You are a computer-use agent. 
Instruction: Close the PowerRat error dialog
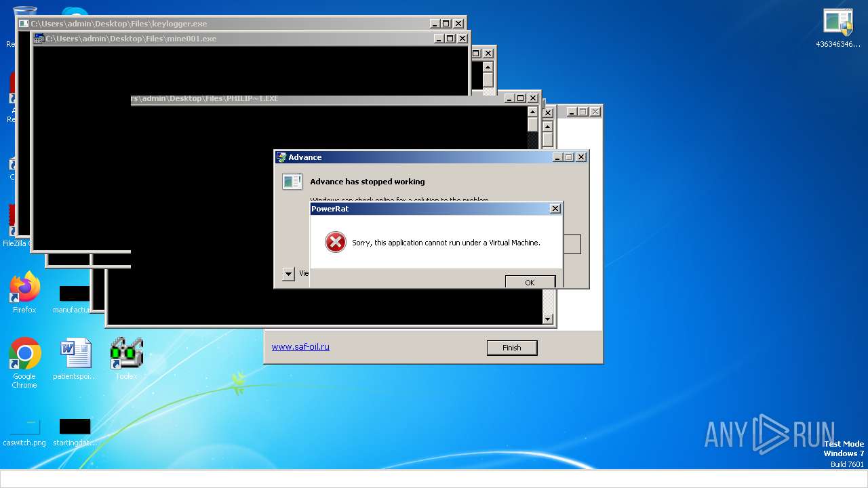(x=555, y=209)
